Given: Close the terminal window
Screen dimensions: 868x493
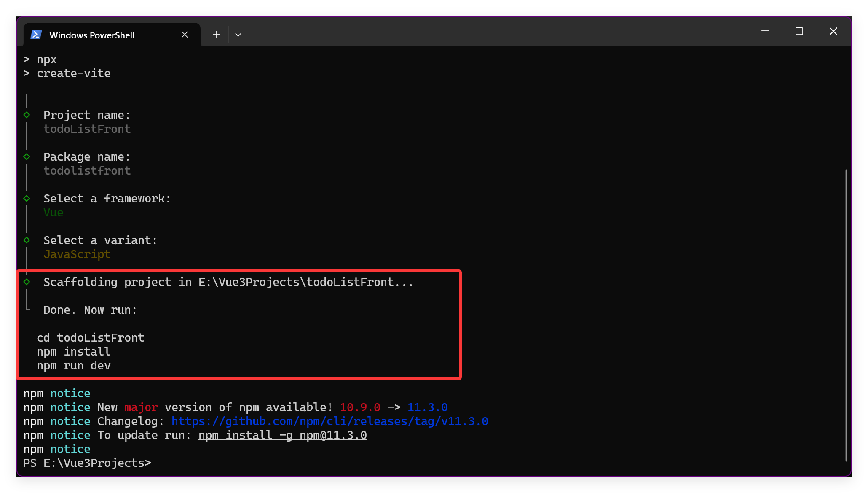Looking at the screenshot, I should (833, 31).
